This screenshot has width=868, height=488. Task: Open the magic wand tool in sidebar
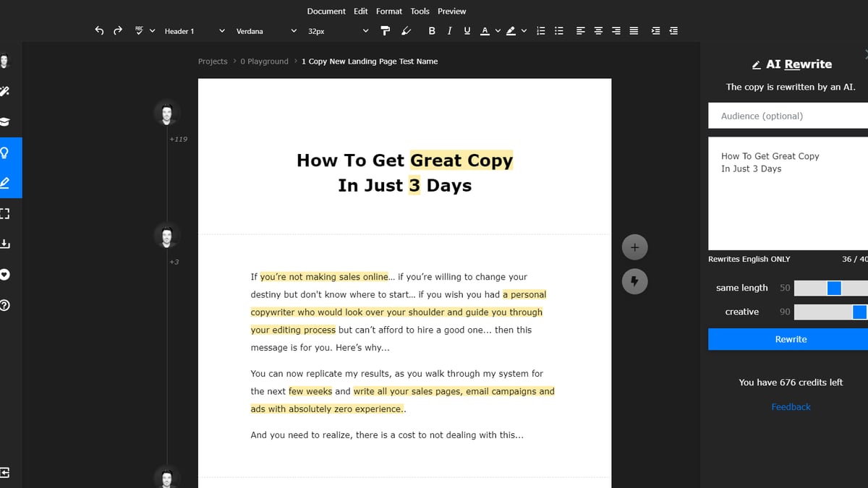pos(4,92)
